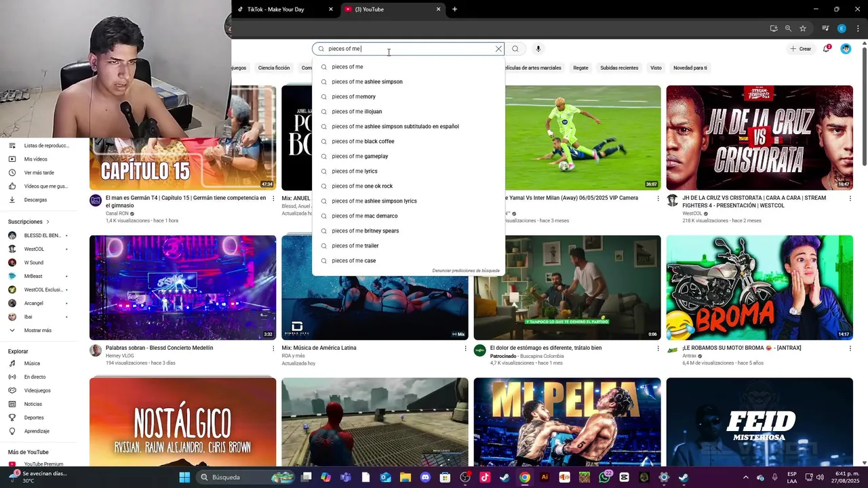Bookmark this page with the star icon
The height and width of the screenshot is (488, 868).
803,28
